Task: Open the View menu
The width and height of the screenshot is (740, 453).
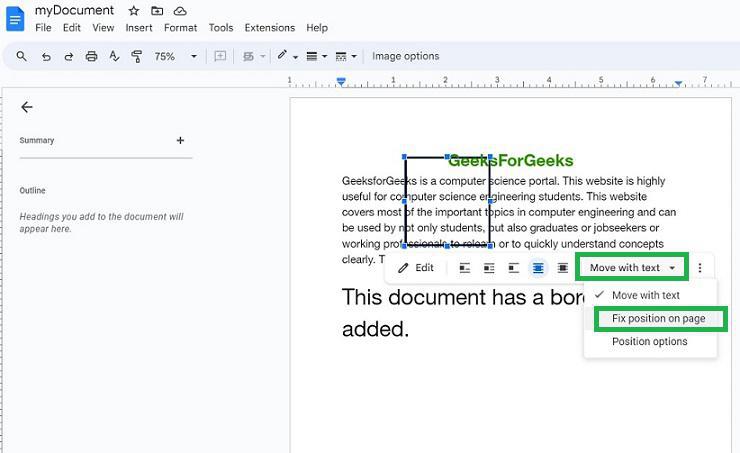Action: [103, 28]
